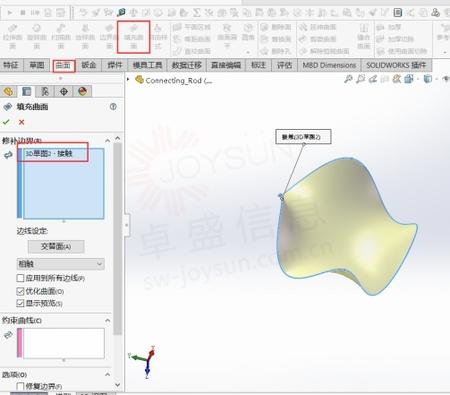Open help for 填充曲面 PropertyManager
The image size is (450, 395).
tap(113, 107)
